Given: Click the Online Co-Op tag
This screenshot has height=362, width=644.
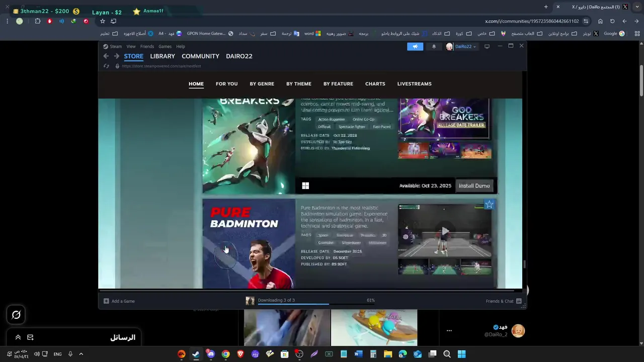Looking at the screenshot, I should (x=363, y=119).
